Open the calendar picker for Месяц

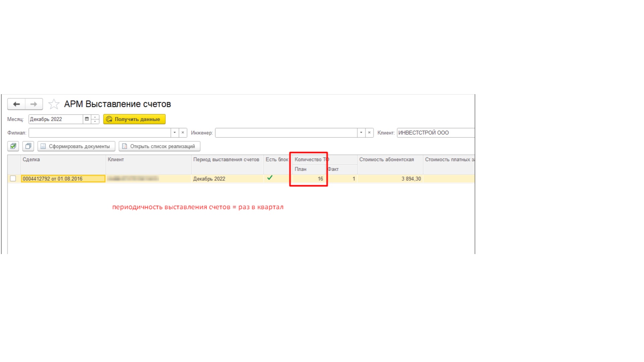click(87, 119)
